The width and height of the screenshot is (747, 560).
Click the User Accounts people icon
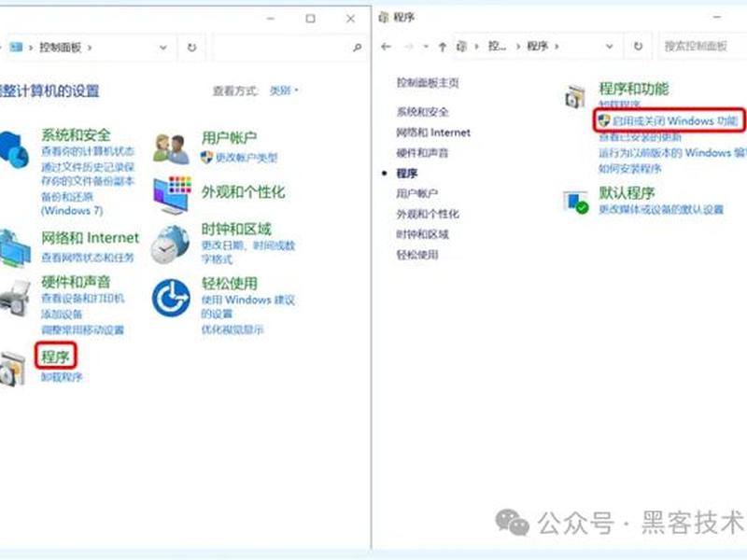click(171, 149)
